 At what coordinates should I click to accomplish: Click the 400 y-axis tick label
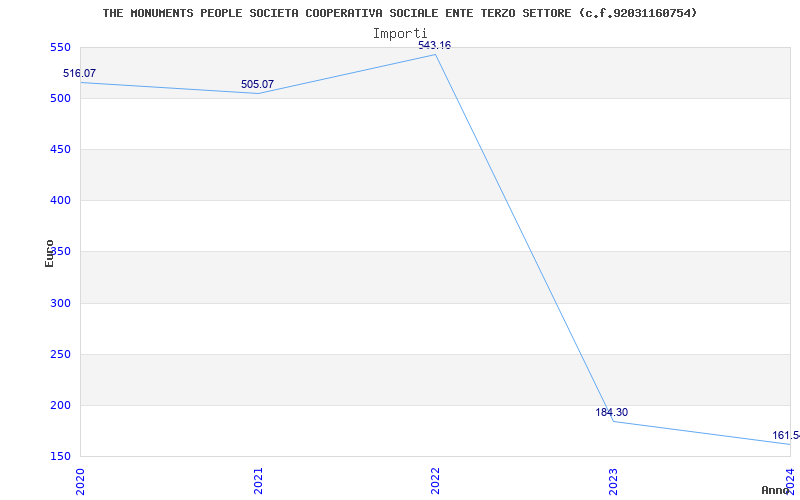pyautogui.click(x=60, y=201)
